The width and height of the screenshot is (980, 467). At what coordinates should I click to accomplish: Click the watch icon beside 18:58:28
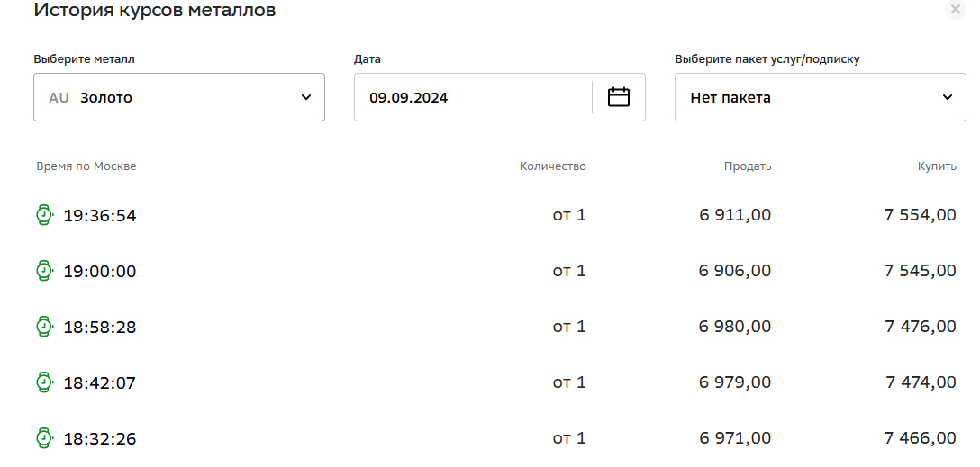(x=44, y=327)
